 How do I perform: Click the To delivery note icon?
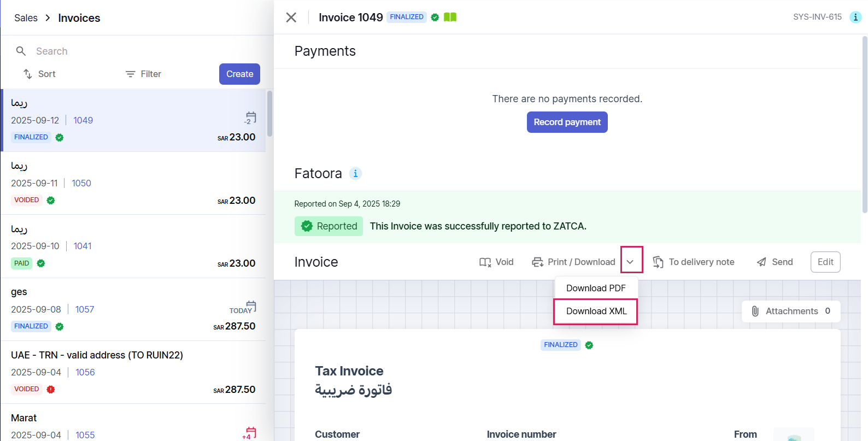(x=658, y=262)
